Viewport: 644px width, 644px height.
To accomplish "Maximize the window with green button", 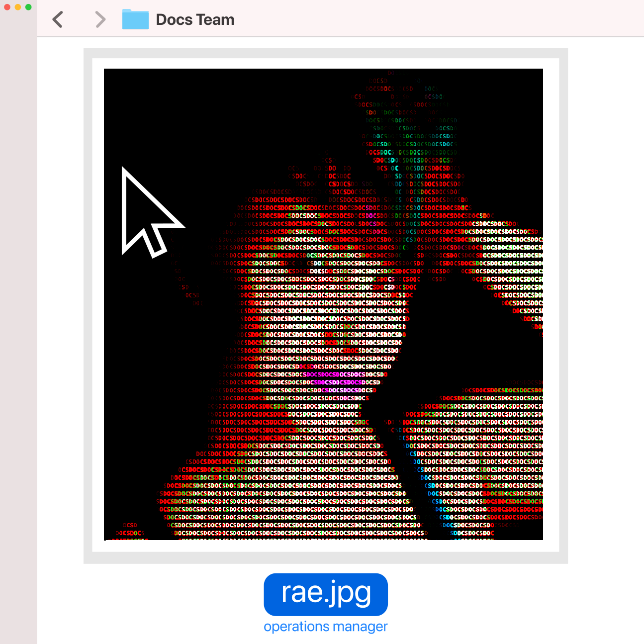I will click(x=28, y=7).
